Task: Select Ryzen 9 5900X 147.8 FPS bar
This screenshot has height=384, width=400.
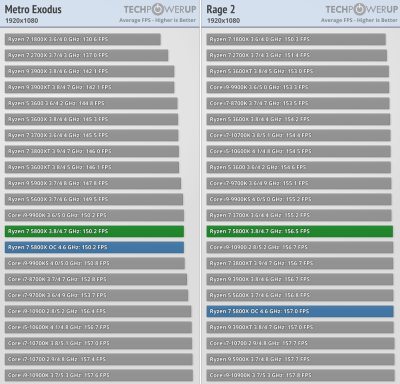Action: [x=93, y=183]
